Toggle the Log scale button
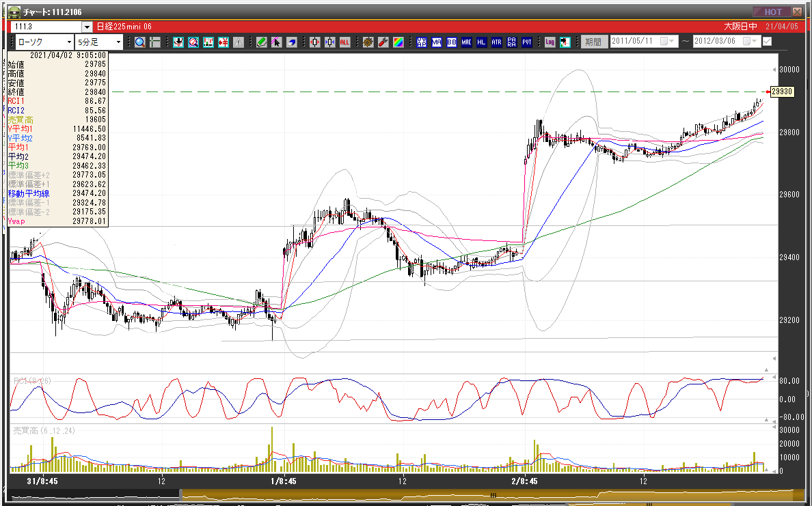 tap(550, 42)
